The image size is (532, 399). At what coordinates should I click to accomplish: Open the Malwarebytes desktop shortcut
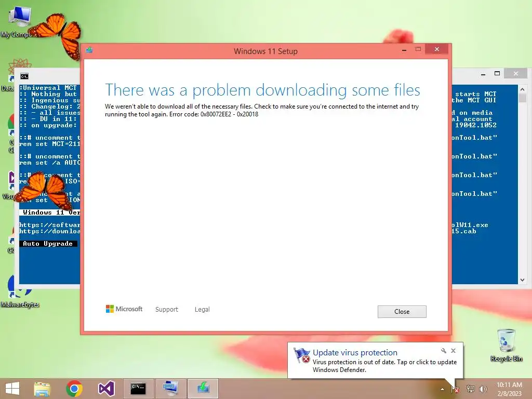tap(20, 291)
